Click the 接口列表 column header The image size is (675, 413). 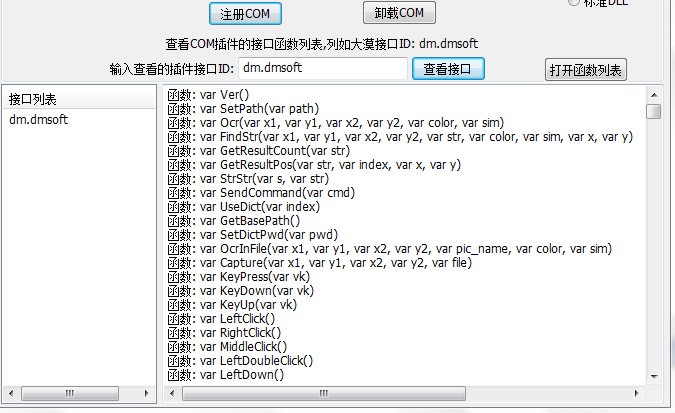pos(79,99)
